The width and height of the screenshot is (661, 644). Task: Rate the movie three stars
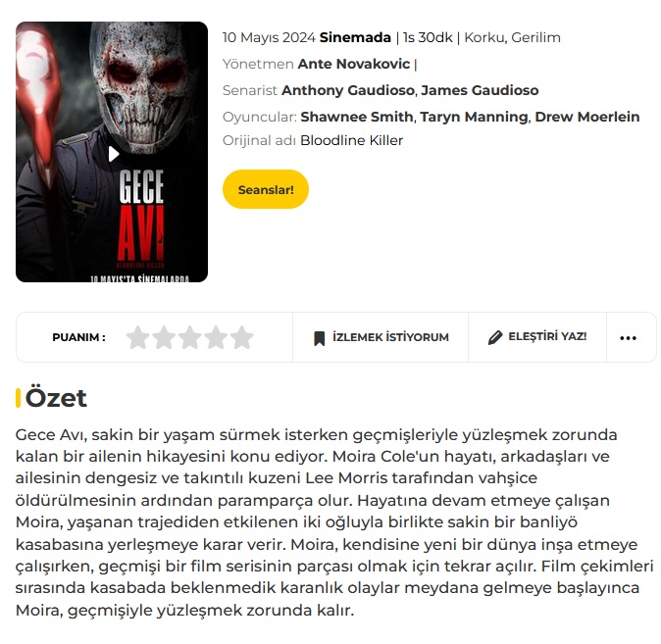pyautogui.click(x=190, y=337)
